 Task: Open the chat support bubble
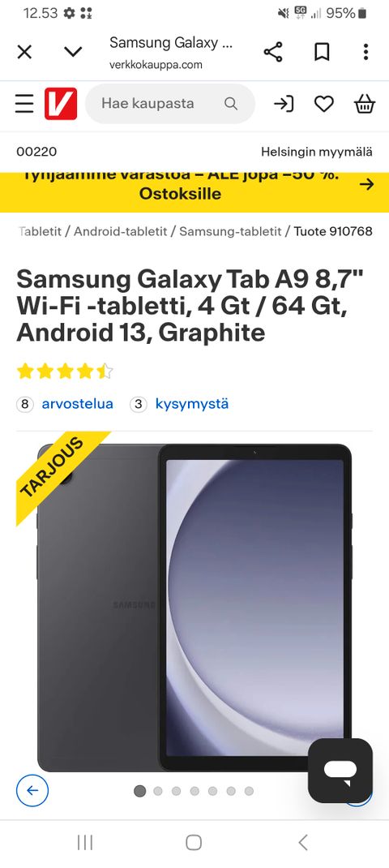coord(340,771)
